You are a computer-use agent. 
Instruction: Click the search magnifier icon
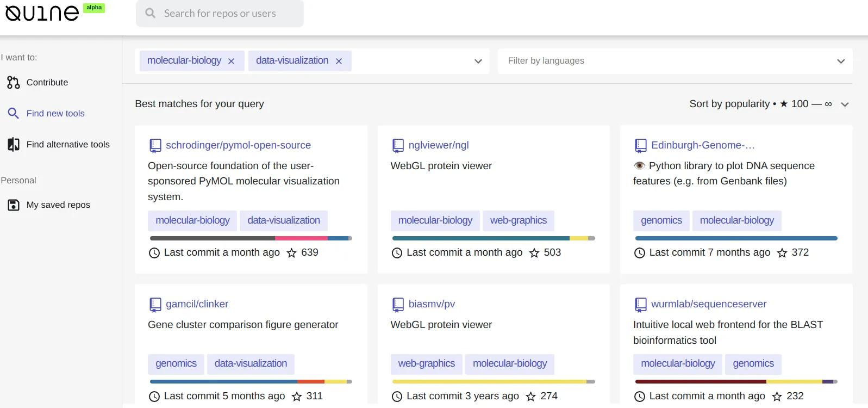(151, 13)
